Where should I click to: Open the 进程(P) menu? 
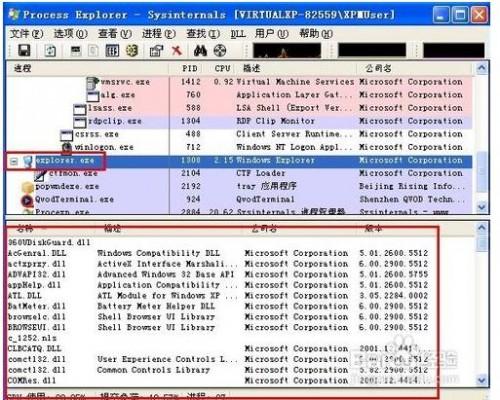159,34
